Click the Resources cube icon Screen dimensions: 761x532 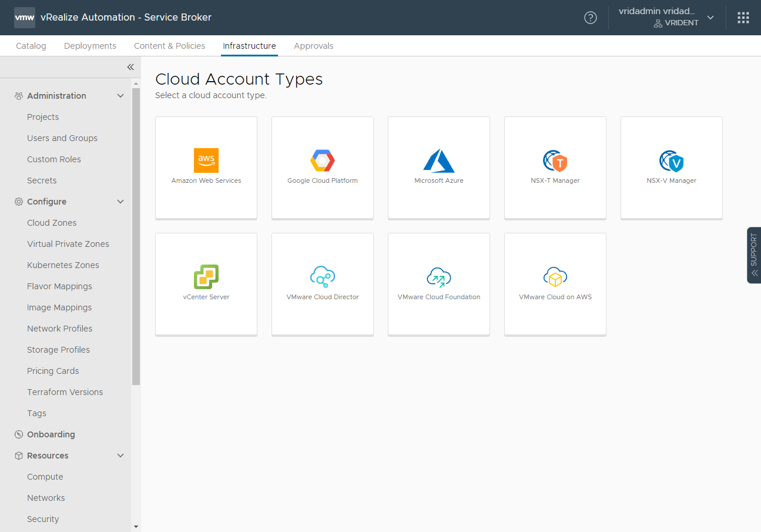[x=19, y=456]
